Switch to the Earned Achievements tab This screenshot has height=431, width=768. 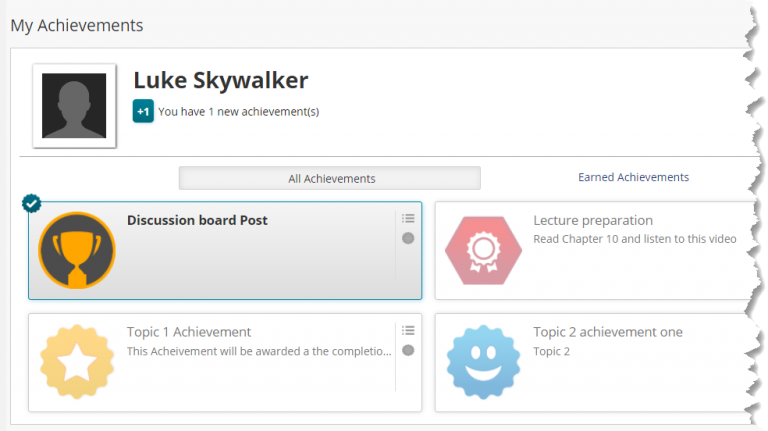point(633,177)
